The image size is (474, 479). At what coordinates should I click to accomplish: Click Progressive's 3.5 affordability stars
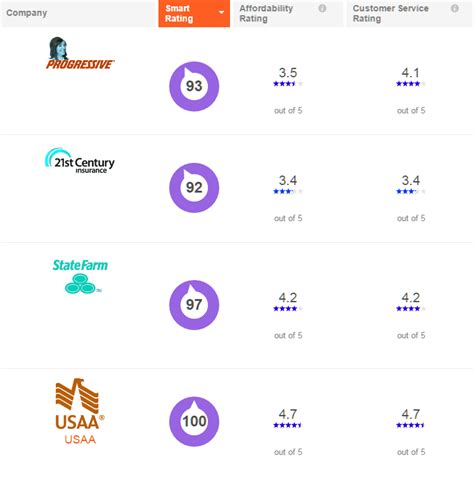tap(288, 84)
